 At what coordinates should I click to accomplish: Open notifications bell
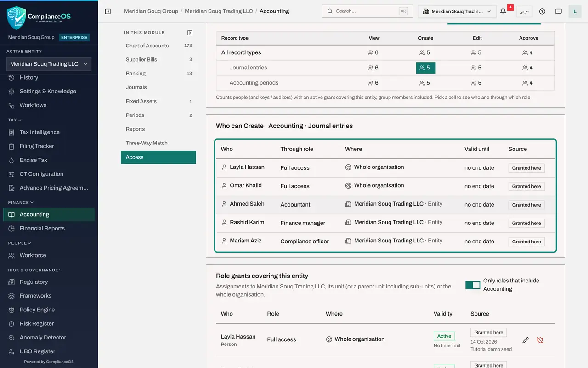point(503,11)
